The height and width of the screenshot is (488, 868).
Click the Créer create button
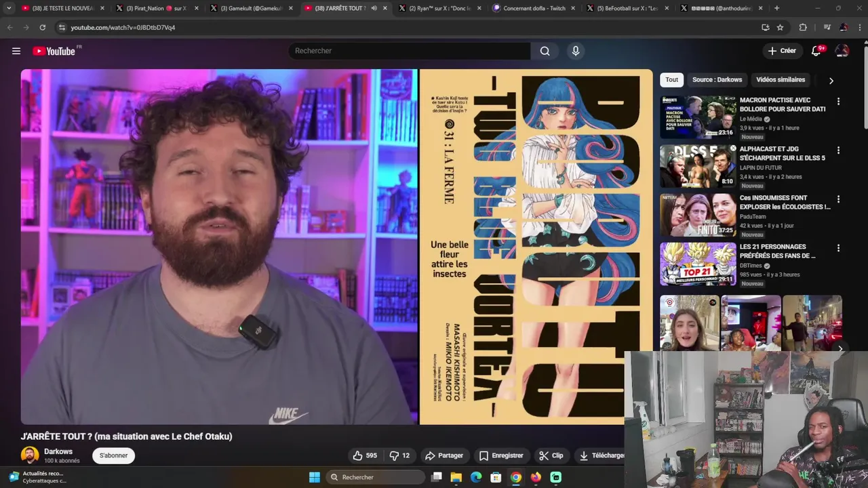(x=782, y=51)
